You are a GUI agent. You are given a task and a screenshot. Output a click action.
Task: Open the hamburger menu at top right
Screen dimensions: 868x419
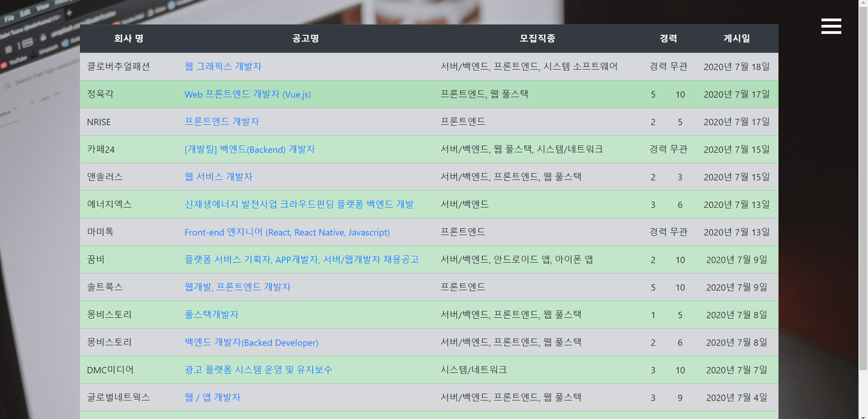tap(831, 26)
